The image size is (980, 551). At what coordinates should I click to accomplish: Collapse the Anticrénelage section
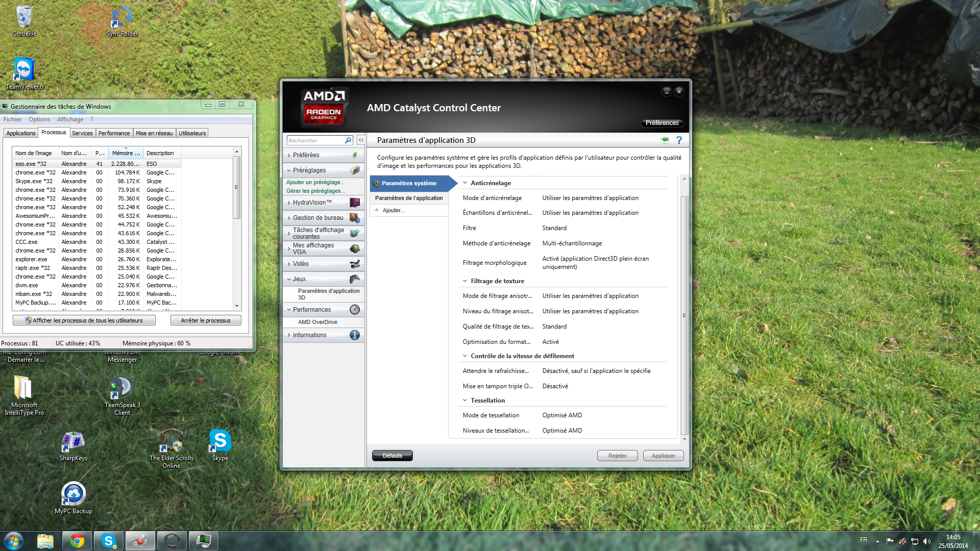(x=465, y=183)
